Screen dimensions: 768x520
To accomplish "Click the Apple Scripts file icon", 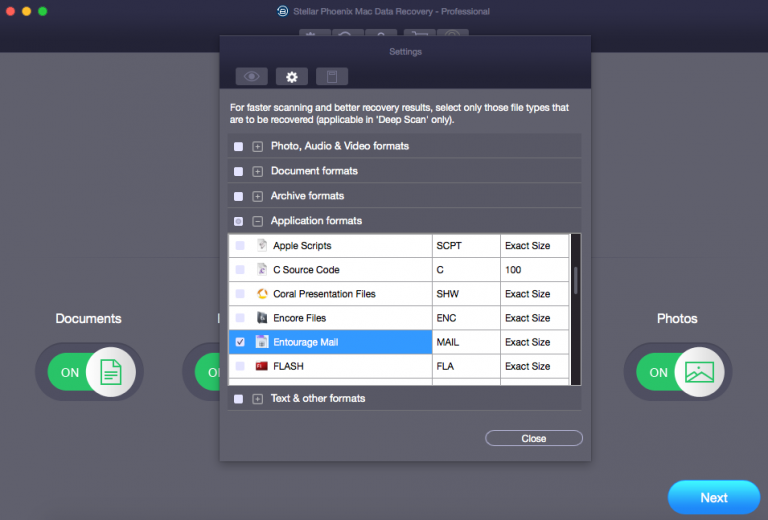I will click(x=262, y=245).
